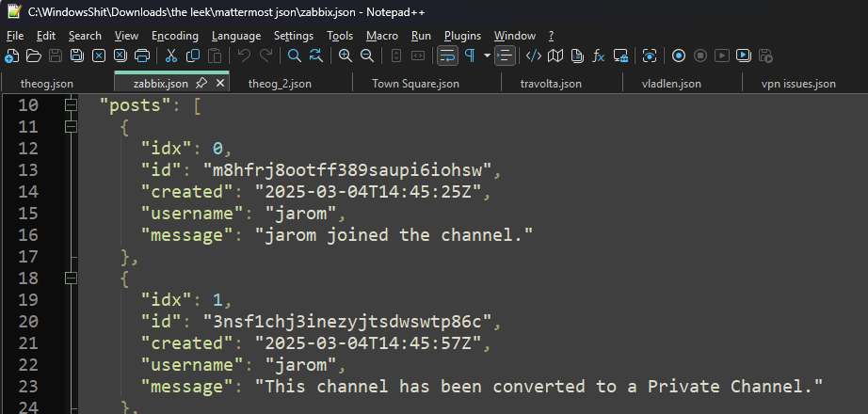Open the Settings menu

click(x=294, y=36)
